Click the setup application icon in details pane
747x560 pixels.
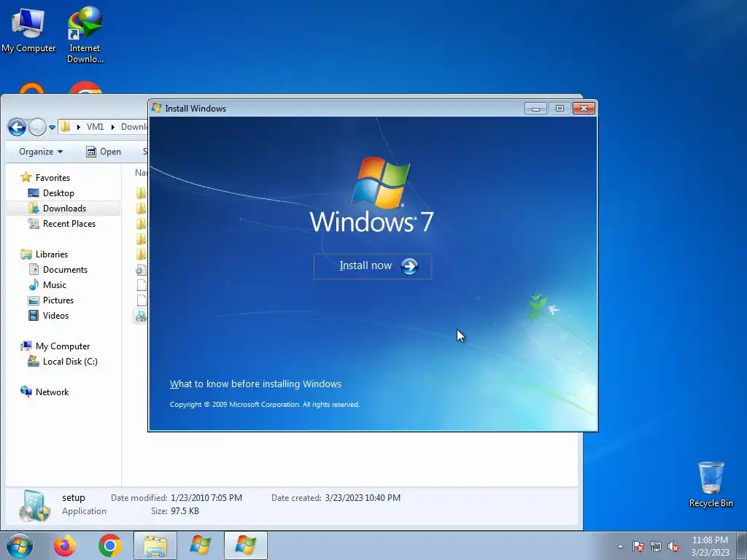tap(34, 506)
